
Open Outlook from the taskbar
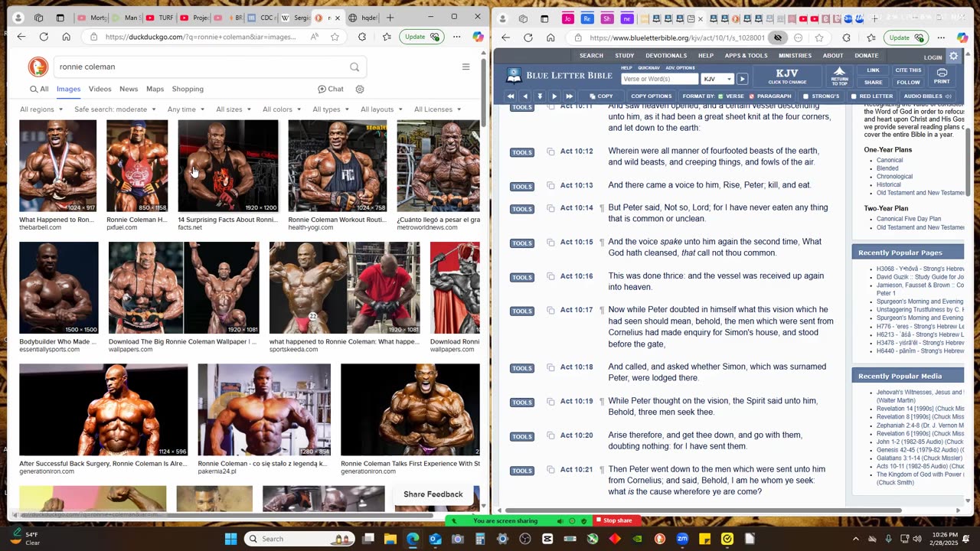coord(435,539)
